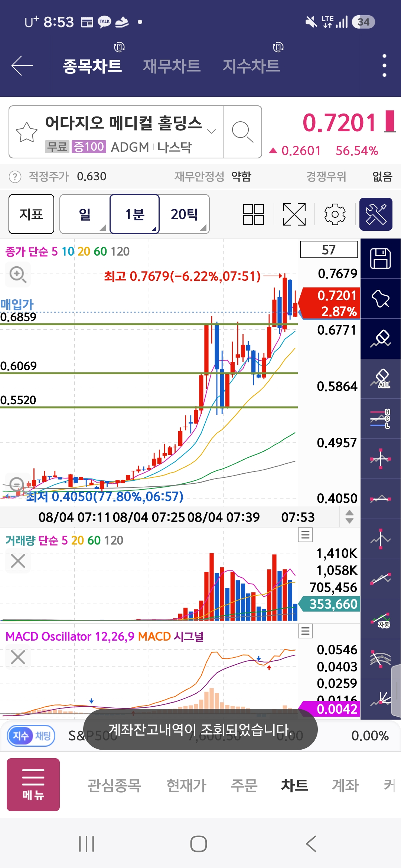Viewport: 401px width, 868px height.
Task: Zoom out on the price chart
Action: coord(17,484)
